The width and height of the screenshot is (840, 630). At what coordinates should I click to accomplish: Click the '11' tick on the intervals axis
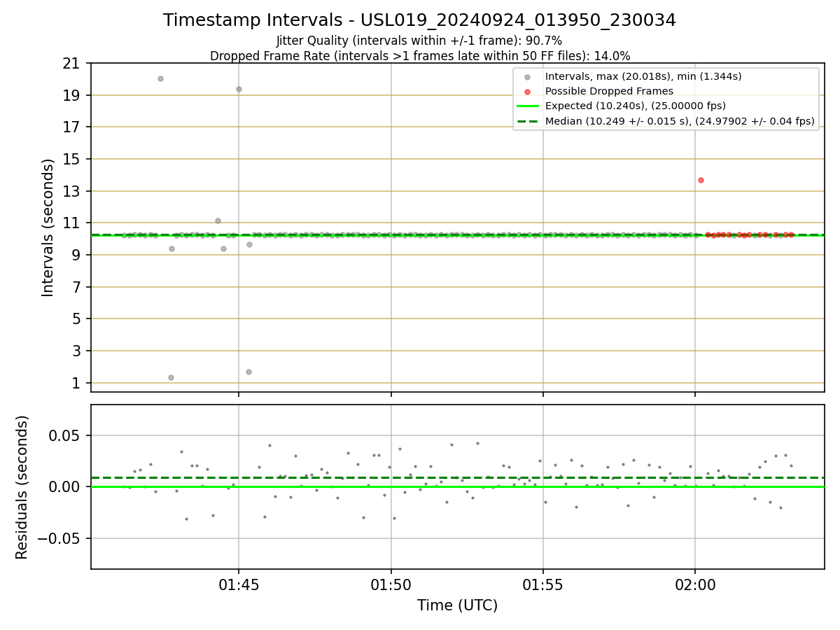tap(71, 223)
